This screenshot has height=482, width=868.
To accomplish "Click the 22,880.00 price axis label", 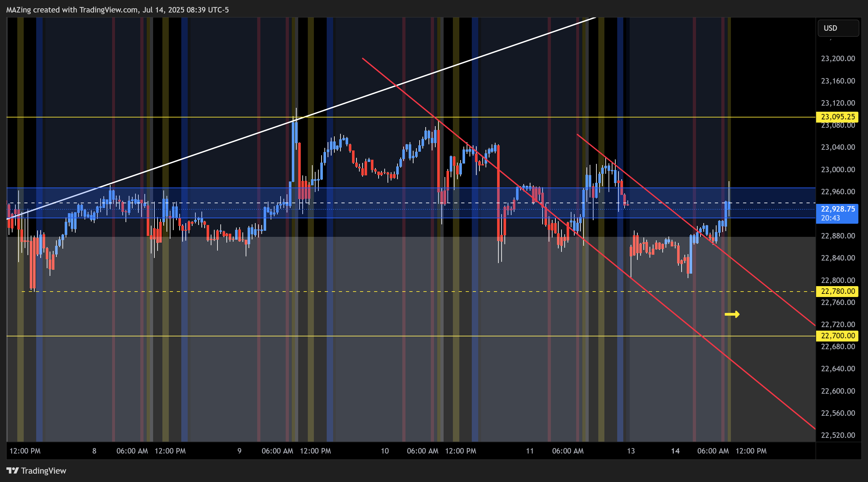I will pyautogui.click(x=838, y=236).
